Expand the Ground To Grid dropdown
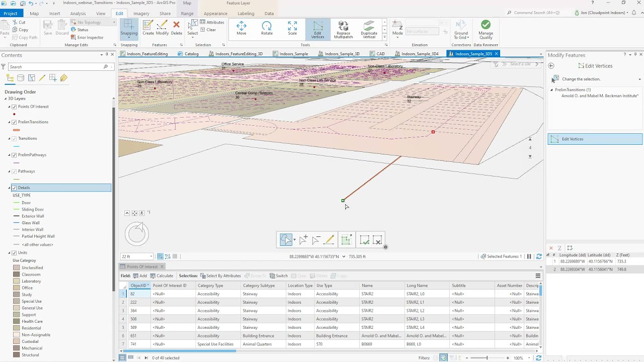644x362 pixels. 461,30
